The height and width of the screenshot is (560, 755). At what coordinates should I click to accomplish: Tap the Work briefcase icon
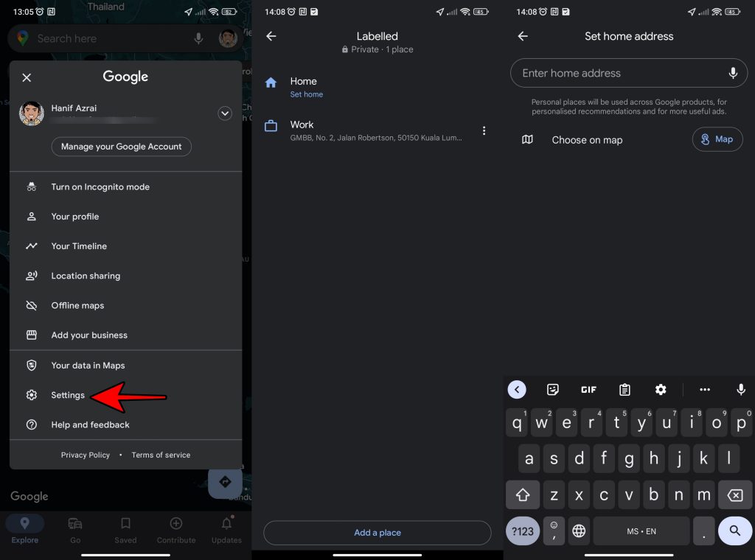click(271, 126)
